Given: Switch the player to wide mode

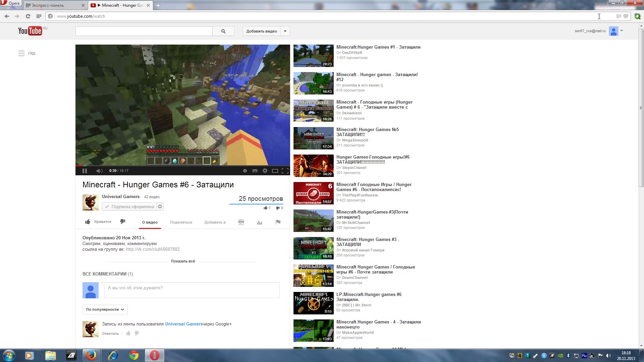Looking at the screenshot, I should [x=275, y=171].
